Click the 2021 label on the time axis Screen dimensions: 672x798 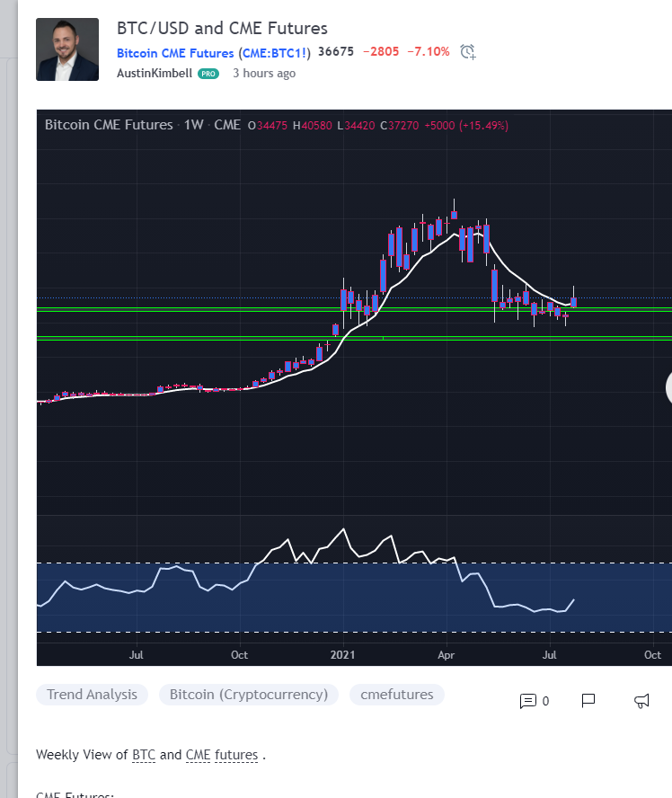[342, 655]
